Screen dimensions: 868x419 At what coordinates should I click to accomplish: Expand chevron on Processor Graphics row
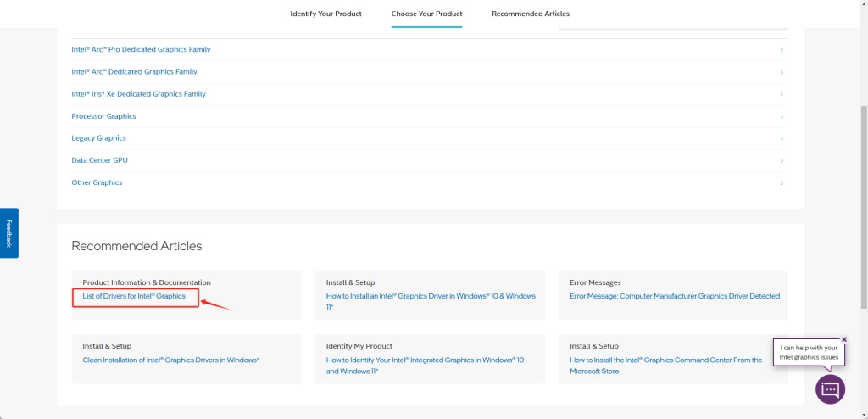782,116
